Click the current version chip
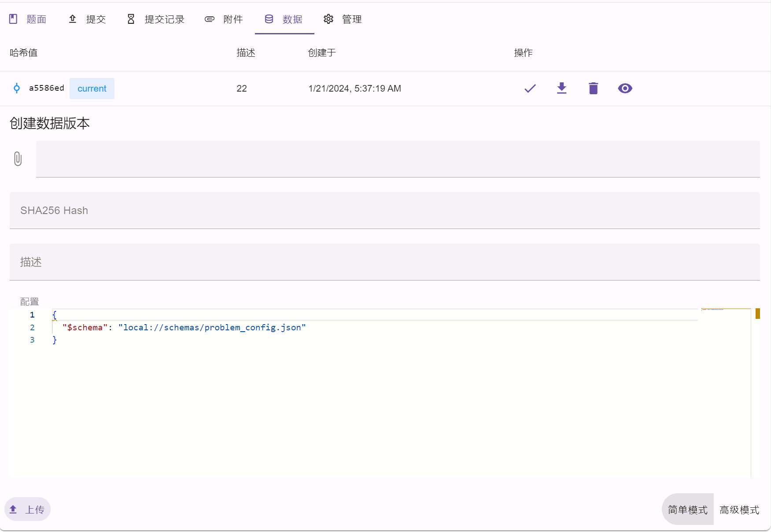Image resolution: width=771 pixels, height=532 pixels. click(92, 89)
